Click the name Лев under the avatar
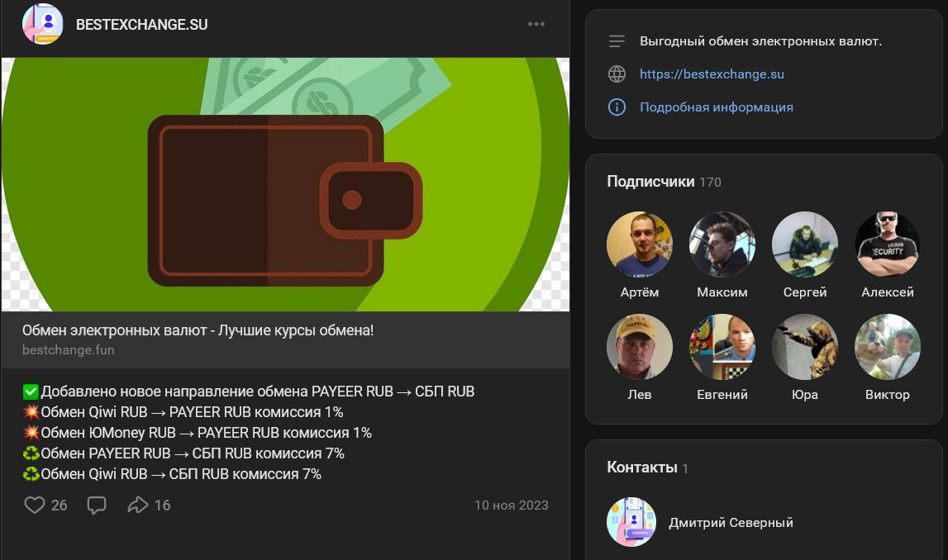This screenshot has height=560, width=948. (x=640, y=395)
